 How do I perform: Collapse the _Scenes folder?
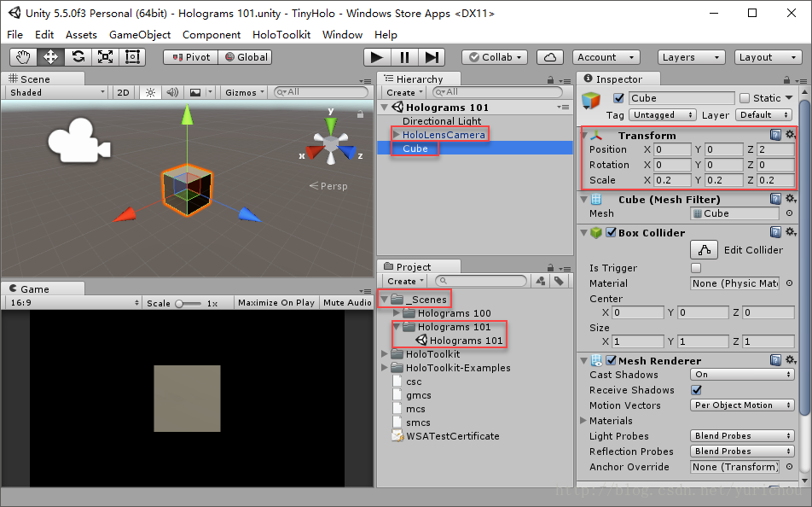384,299
